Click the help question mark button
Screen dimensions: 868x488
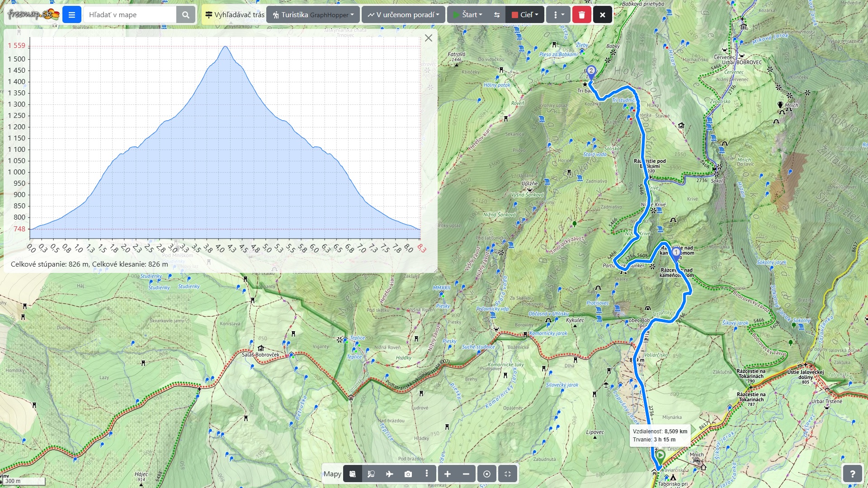click(852, 474)
